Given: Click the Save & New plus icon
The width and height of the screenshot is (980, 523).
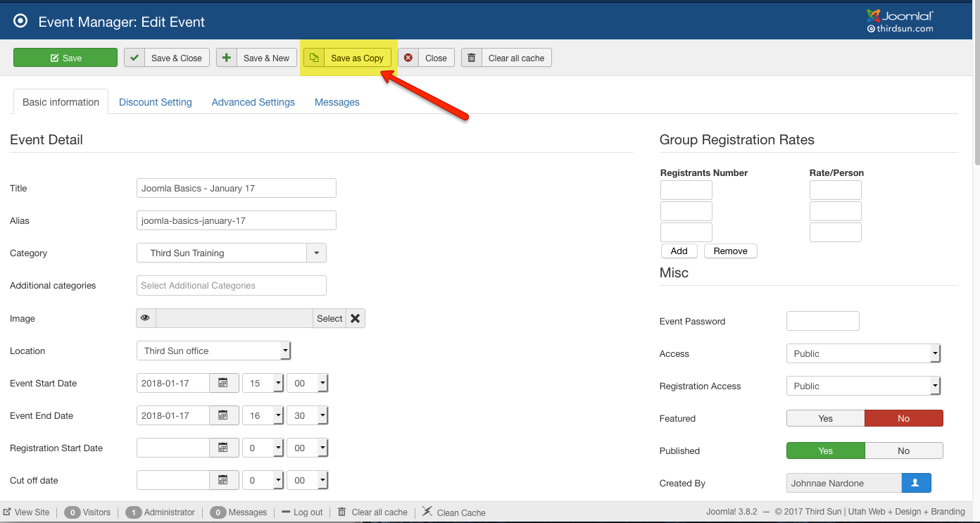Looking at the screenshot, I should coord(227,58).
